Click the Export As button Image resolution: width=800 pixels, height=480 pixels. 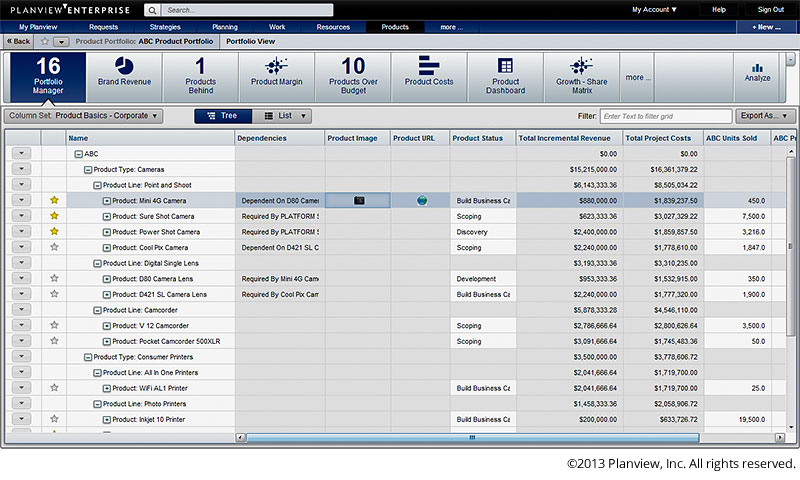pyautogui.click(x=767, y=116)
